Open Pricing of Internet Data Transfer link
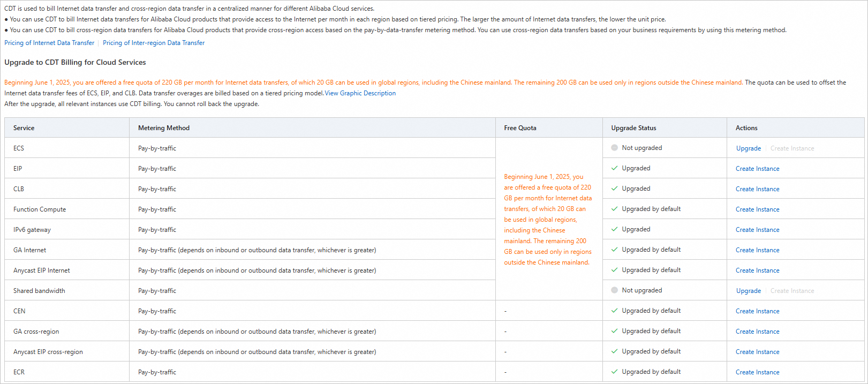 point(49,43)
